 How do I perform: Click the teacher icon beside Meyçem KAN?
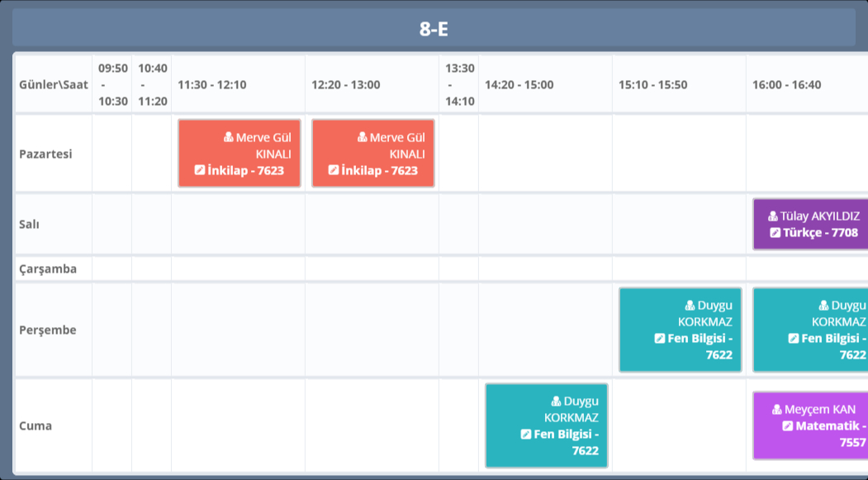[777, 410]
